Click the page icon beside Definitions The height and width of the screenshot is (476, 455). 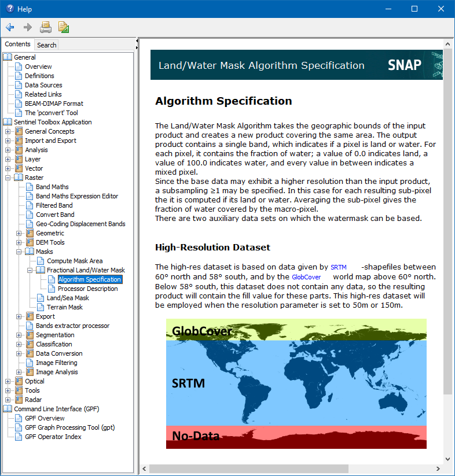(19, 76)
